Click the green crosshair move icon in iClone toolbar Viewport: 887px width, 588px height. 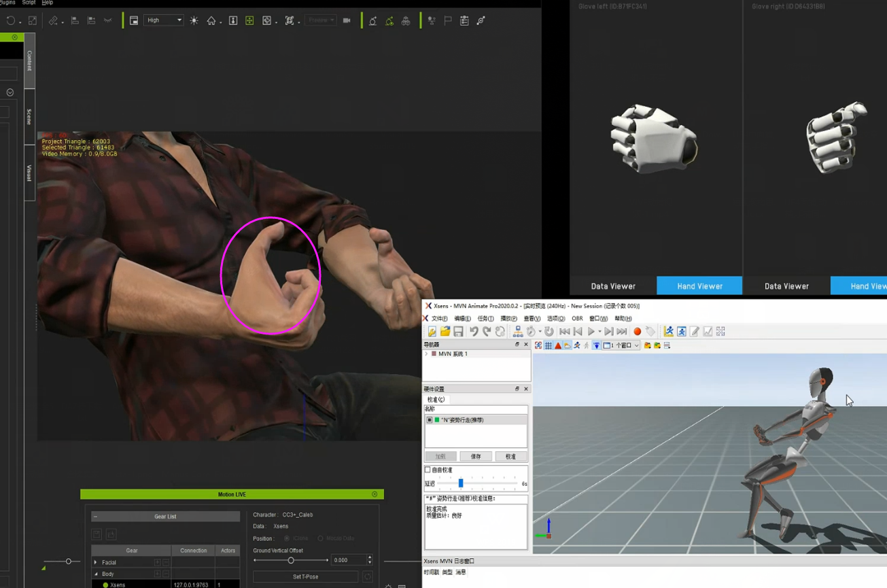coord(249,20)
